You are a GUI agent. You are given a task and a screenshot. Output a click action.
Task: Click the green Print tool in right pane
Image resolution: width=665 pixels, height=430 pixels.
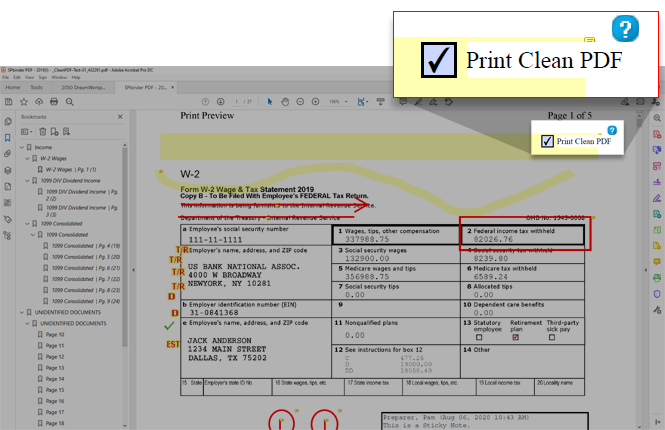tap(657, 278)
